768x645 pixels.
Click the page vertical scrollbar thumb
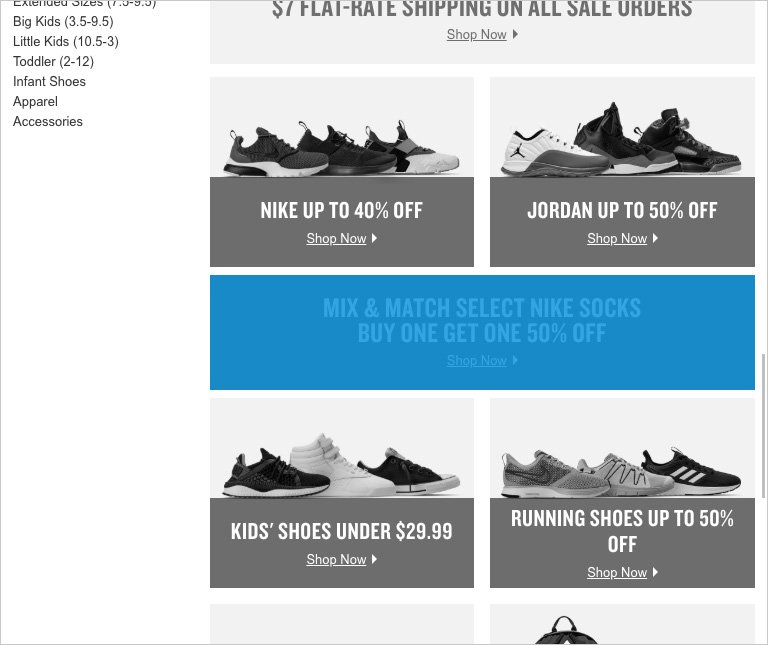tap(763, 426)
